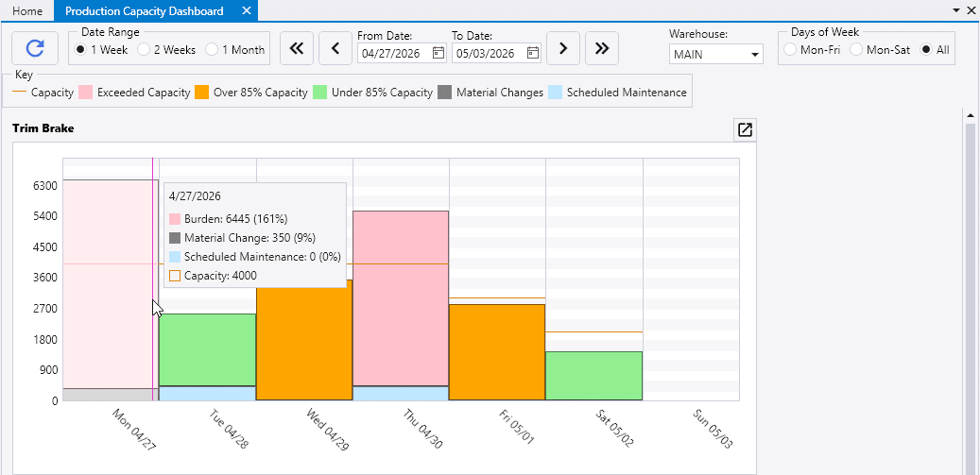Click the Exceeded Capacity pink key swatch
Screen dimensions: 980x475
coord(85,93)
